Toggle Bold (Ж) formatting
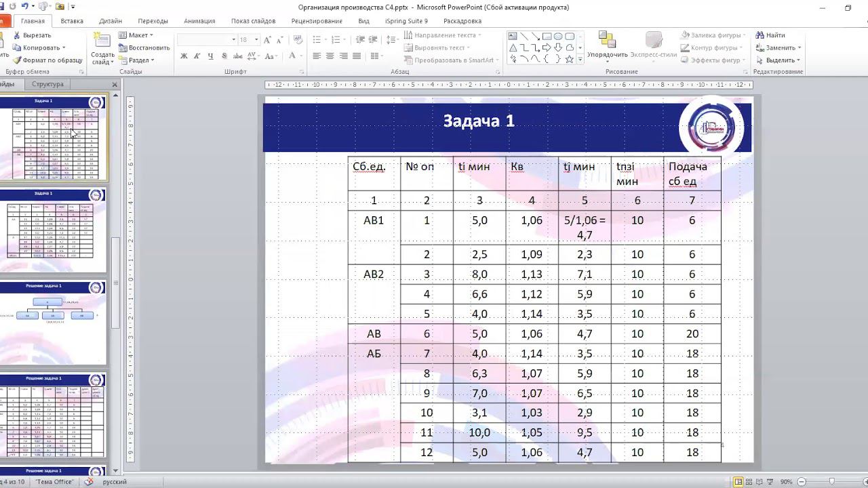Image resolution: width=868 pixels, height=488 pixels. 184,56
